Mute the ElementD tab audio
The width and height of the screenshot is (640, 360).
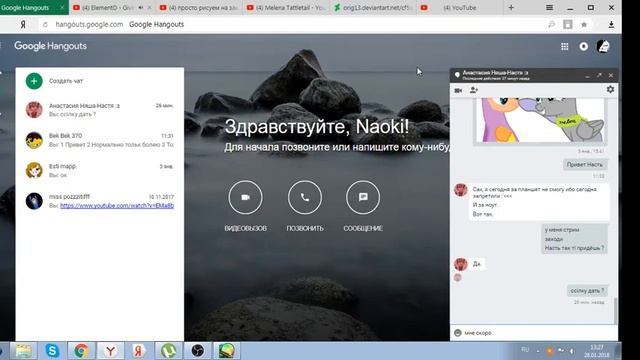141,7
